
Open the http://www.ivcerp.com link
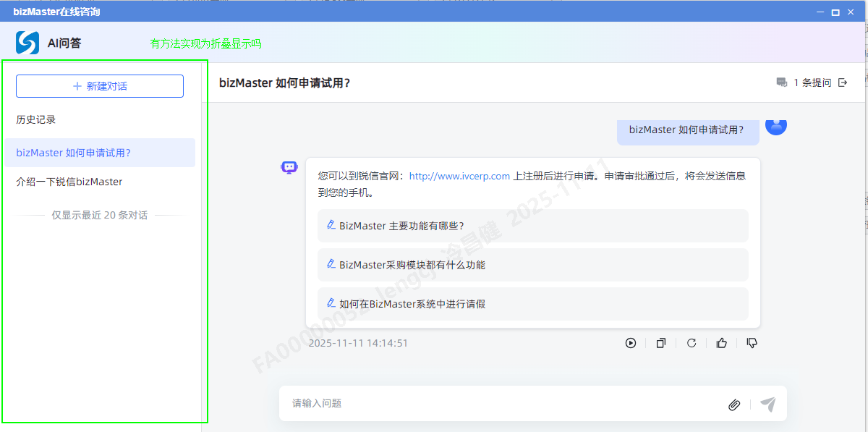tap(459, 176)
